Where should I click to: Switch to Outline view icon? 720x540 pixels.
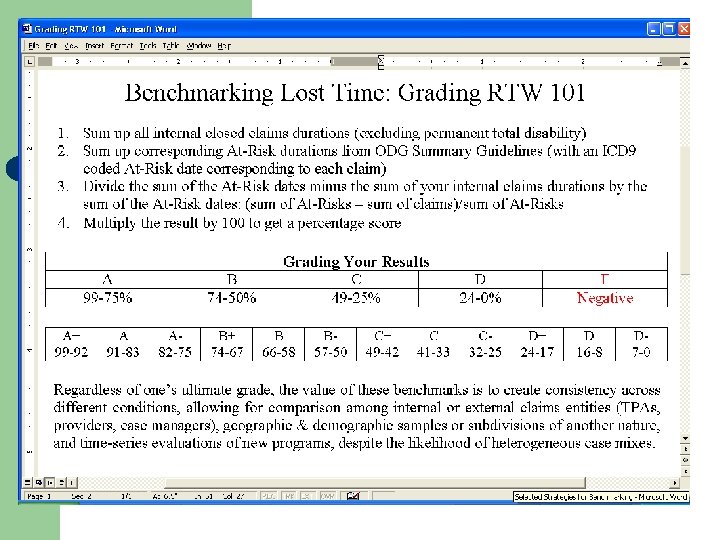62,482
